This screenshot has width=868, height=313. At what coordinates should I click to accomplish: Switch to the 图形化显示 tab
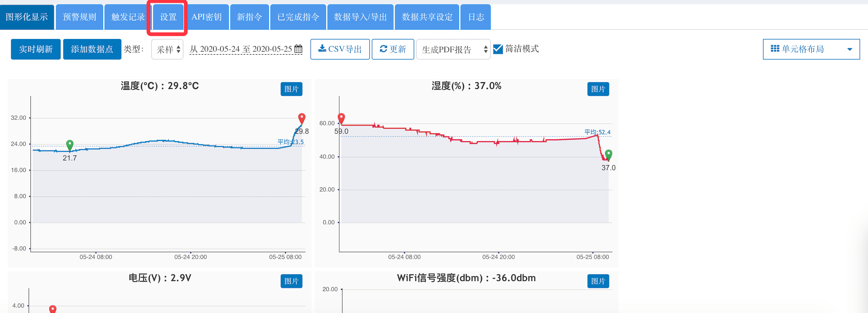27,17
